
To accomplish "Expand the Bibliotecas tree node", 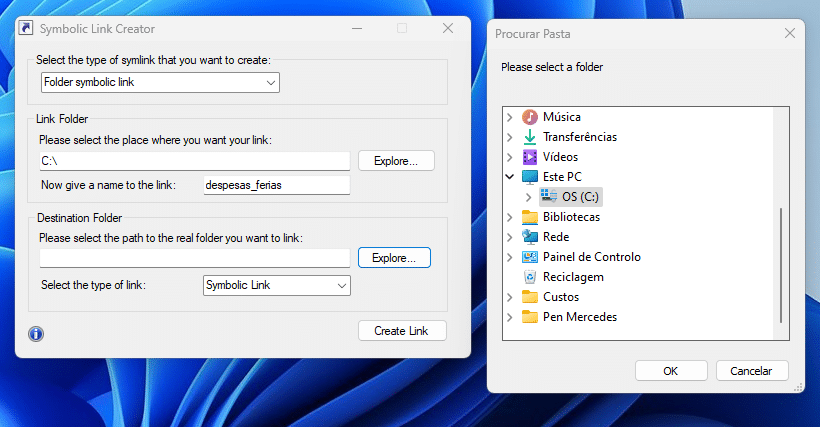I will point(510,217).
